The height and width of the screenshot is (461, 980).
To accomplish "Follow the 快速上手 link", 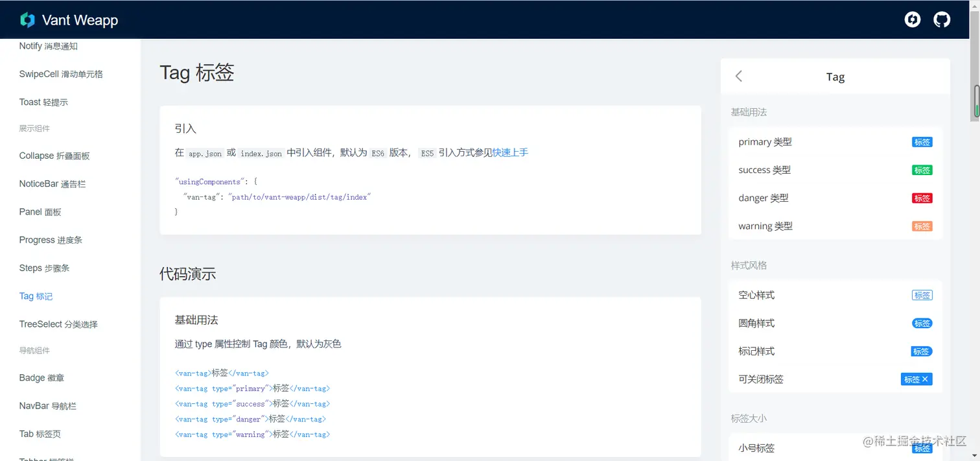I will tap(510, 152).
